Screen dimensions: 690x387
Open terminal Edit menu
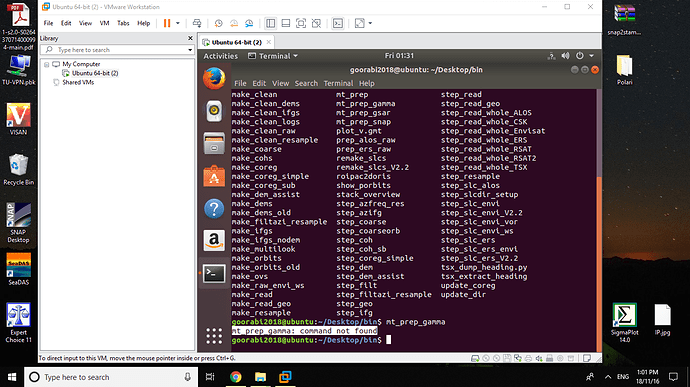click(259, 83)
